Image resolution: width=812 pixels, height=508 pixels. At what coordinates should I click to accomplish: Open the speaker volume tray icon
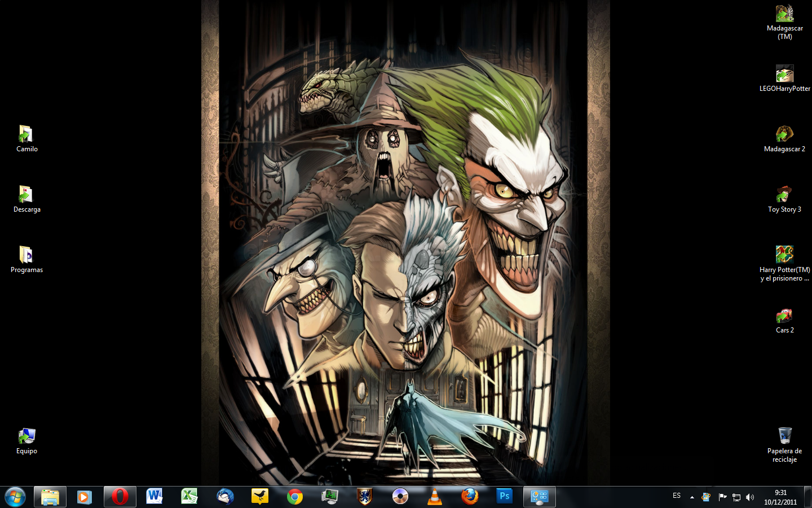tap(750, 497)
